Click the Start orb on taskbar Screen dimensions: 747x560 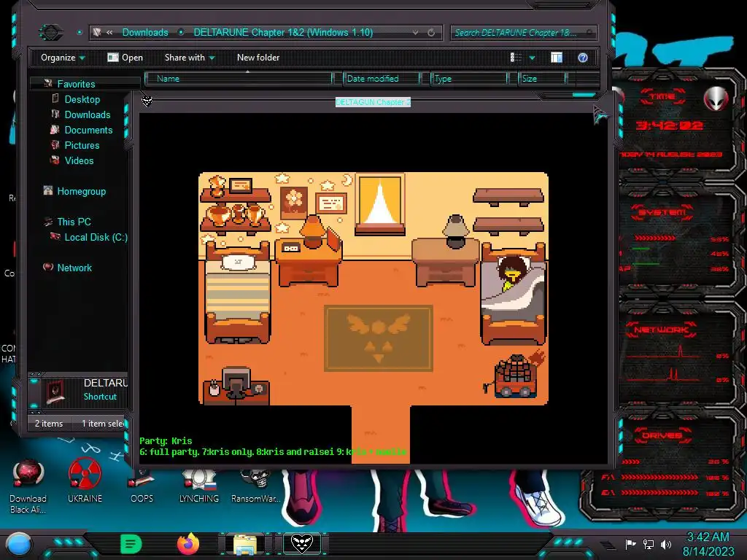click(18, 544)
